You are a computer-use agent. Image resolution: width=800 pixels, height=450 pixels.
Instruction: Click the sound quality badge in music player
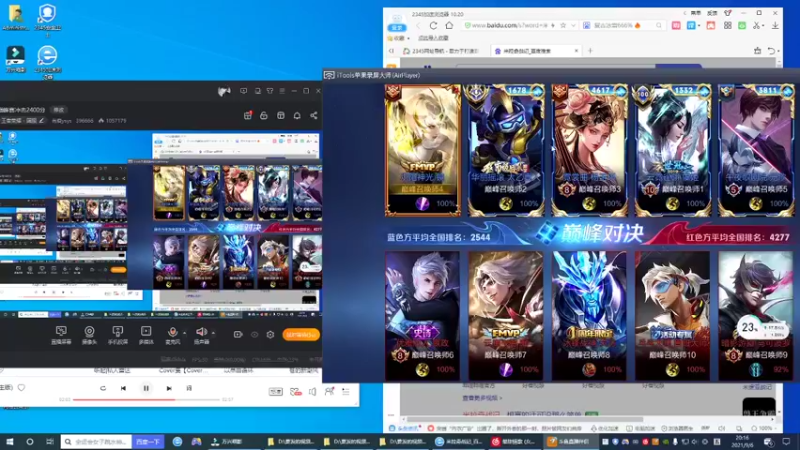(x=276, y=391)
